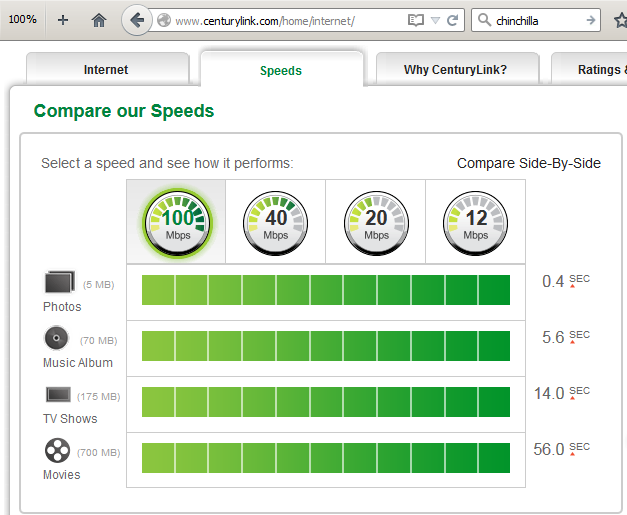Viewport: 627px width, 515px height.
Task: Click the TV Shows download speed bar
Action: click(x=326, y=402)
